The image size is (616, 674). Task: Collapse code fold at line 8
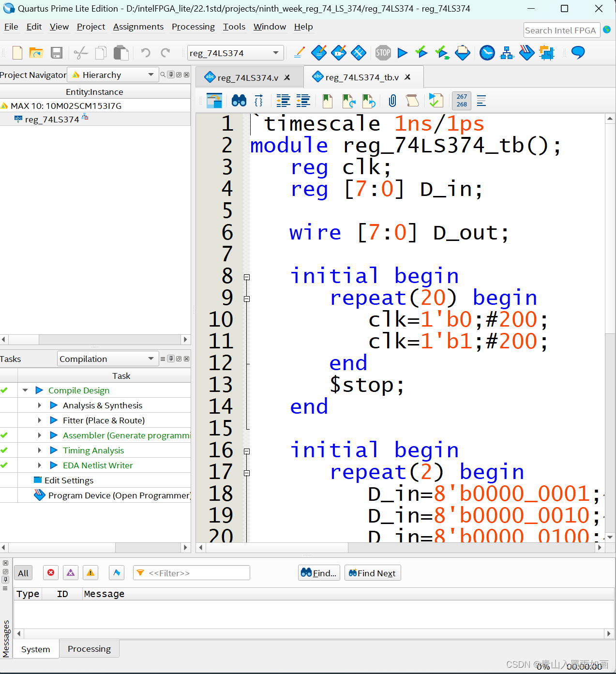pos(247,277)
